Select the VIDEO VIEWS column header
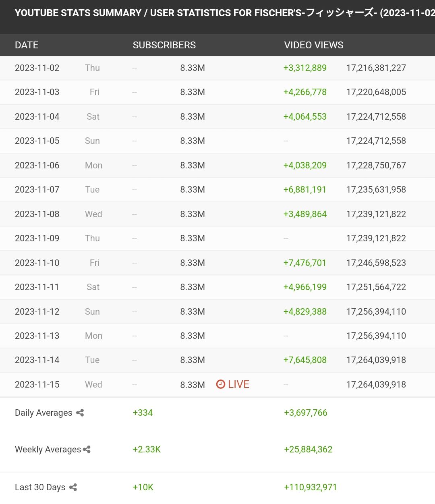 [x=314, y=45]
